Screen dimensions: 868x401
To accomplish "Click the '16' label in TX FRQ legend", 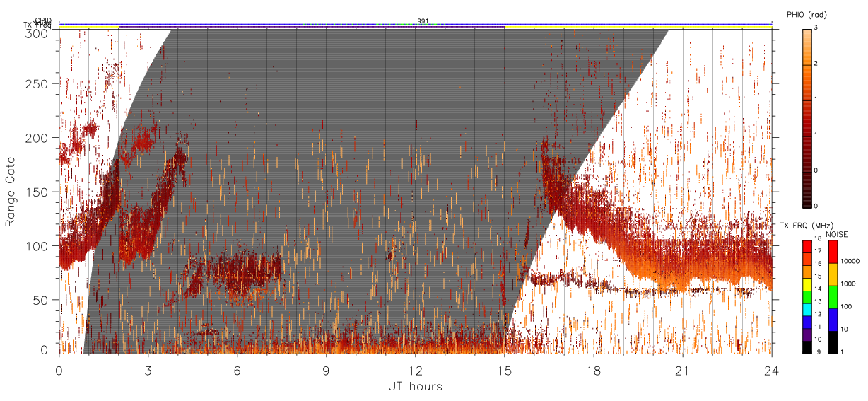I will click(x=819, y=264).
